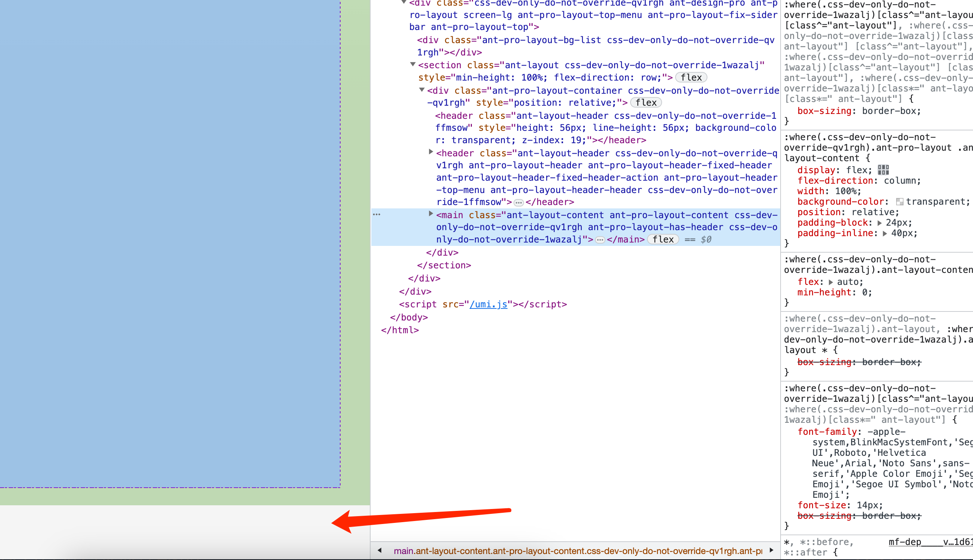Expand the padding-inline shorthand triangle

tap(885, 234)
